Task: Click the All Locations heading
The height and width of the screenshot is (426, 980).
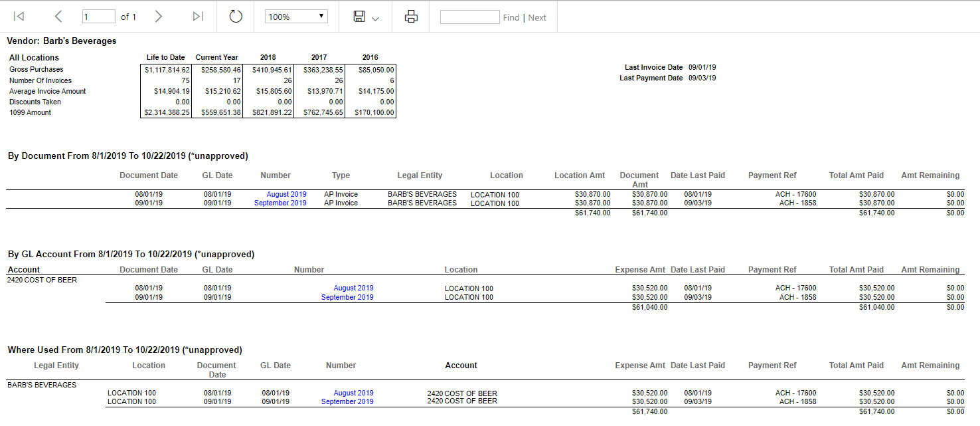Action: click(34, 58)
